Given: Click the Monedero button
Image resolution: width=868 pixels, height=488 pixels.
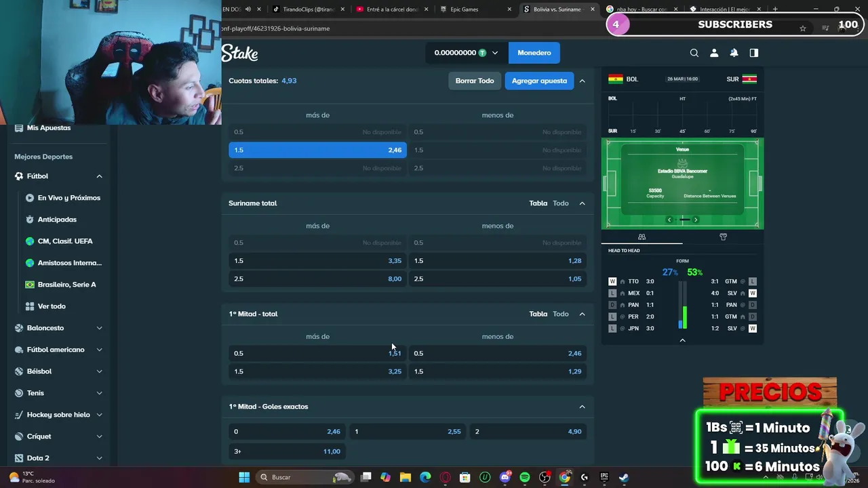Looking at the screenshot, I should 534,53.
